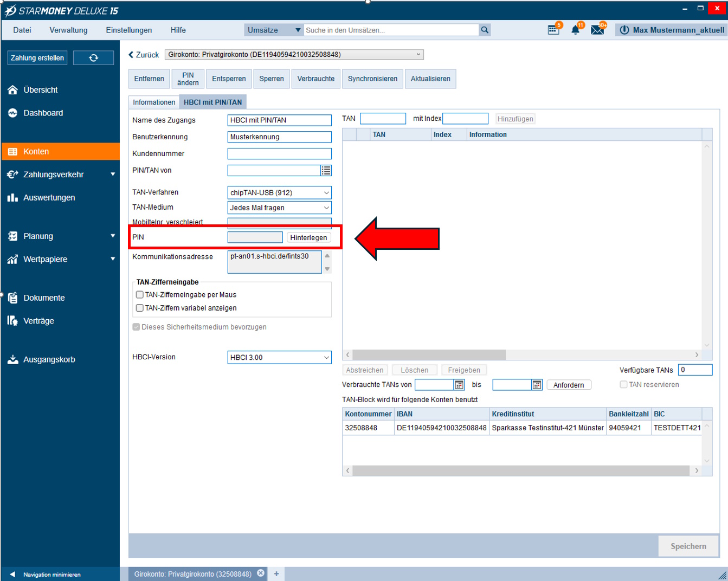
Task: Add new tab with plus icon
Action: click(x=276, y=573)
